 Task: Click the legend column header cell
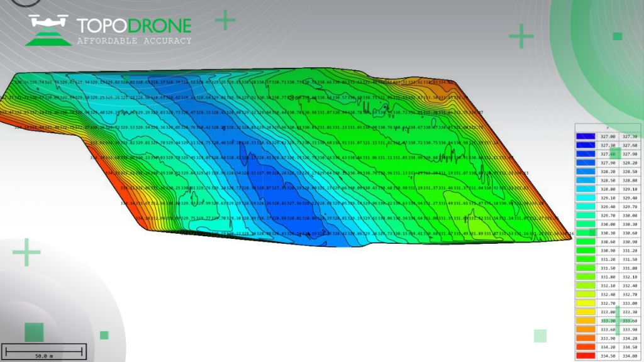608,128
